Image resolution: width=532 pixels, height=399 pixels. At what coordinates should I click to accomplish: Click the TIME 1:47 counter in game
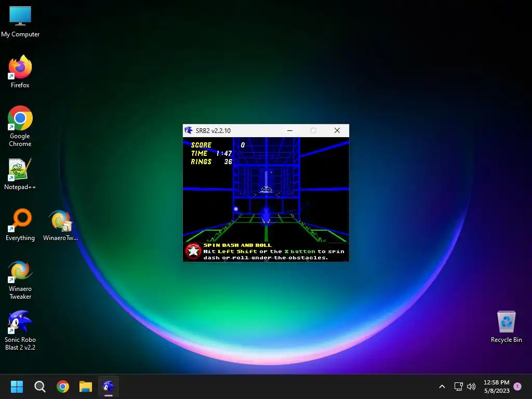[211, 153]
